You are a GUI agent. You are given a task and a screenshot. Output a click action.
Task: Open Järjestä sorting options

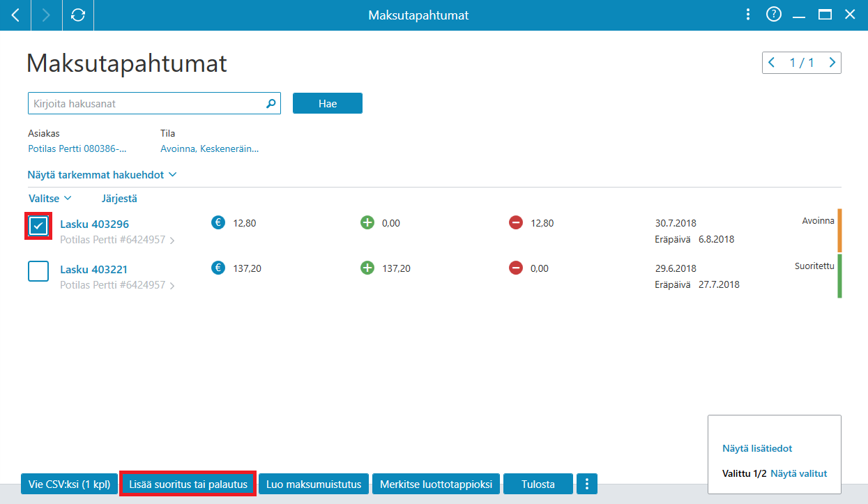click(119, 199)
